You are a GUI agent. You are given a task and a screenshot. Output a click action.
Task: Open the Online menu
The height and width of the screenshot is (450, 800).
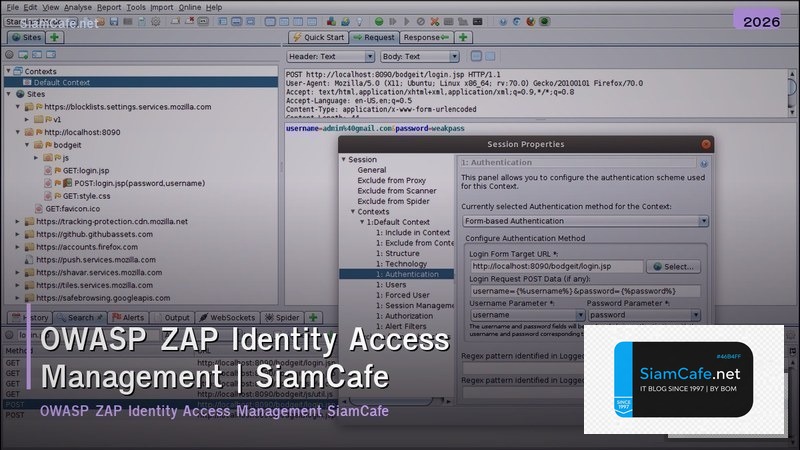click(x=189, y=7)
